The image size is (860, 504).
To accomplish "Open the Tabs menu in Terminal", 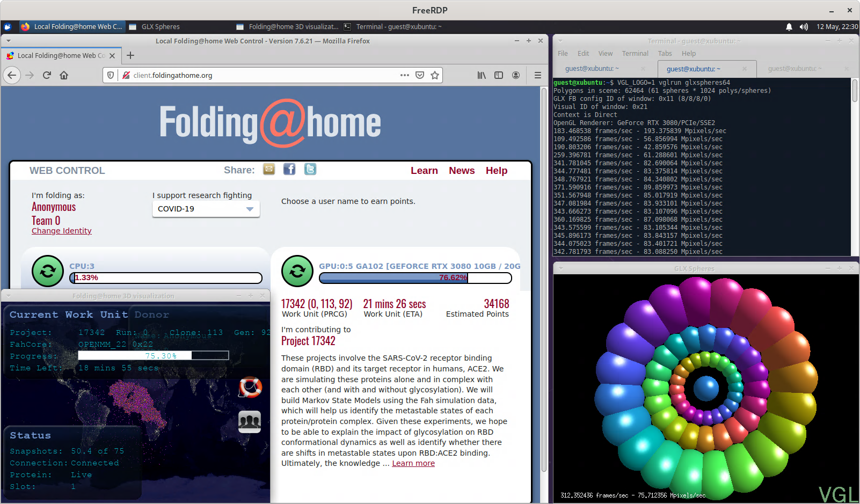I will click(x=665, y=54).
